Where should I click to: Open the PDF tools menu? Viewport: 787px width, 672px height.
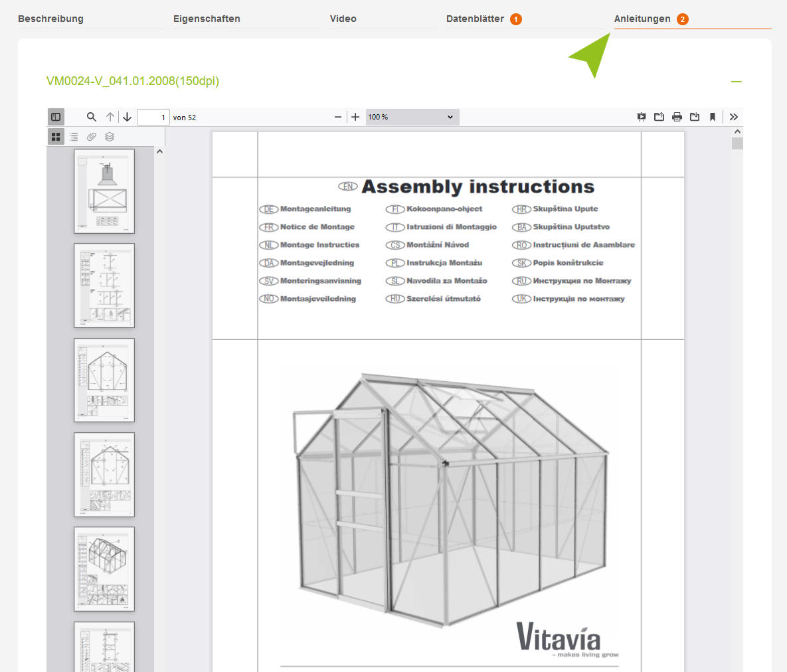(734, 117)
